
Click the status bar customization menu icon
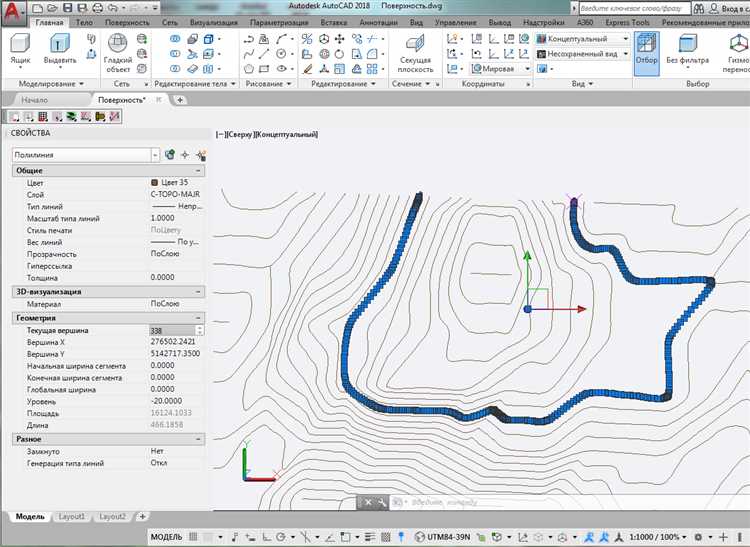pos(739,537)
